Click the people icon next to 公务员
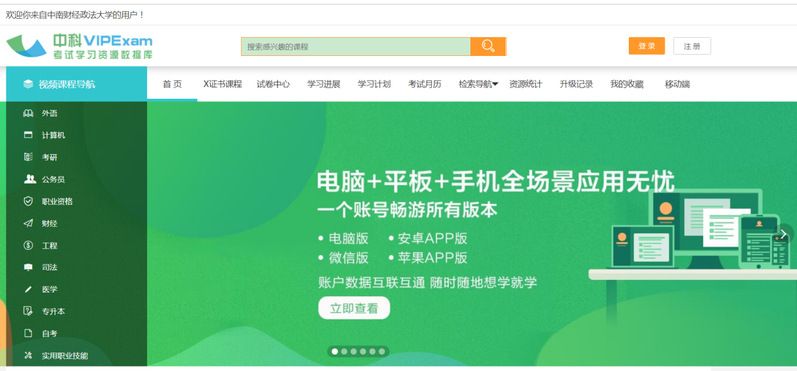797x371 pixels. pyautogui.click(x=29, y=179)
